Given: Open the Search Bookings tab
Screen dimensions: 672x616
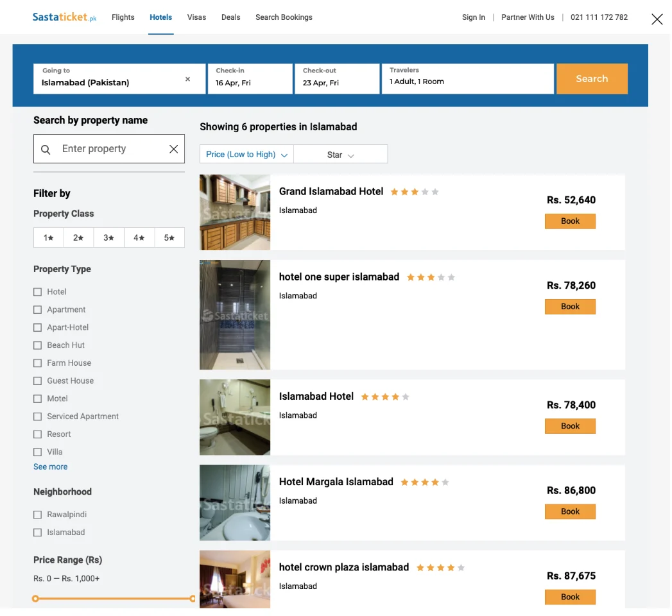Looking at the screenshot, I should click(x=284, y=17).
